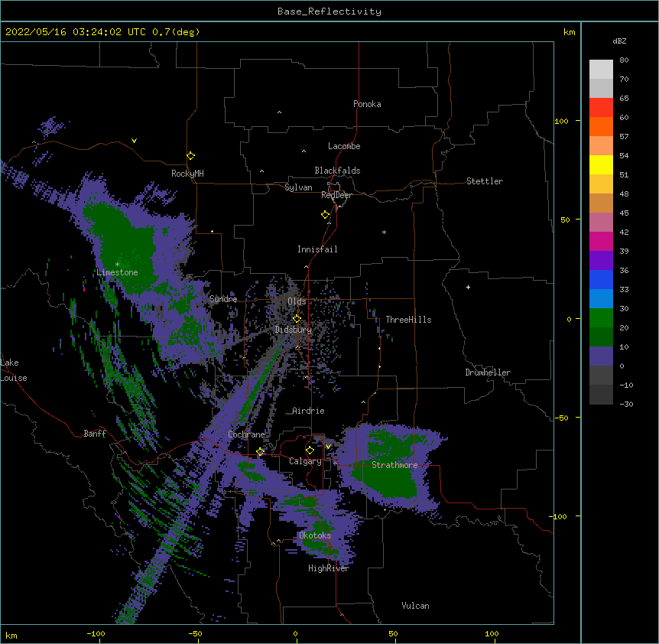Click the Sylvan label
The height and width of the screenshot is (644, 659).
click(x=298, y=187)
